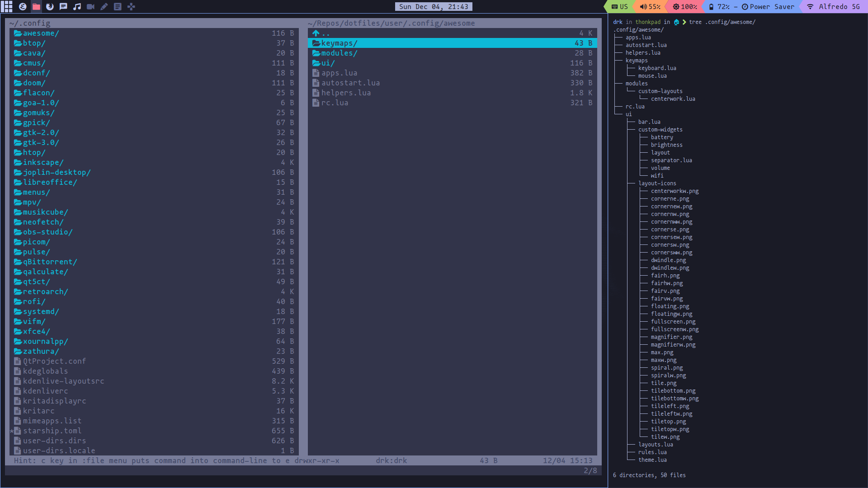Select the obs-studio/ folder row
868x488 pixels.
click(x=154, y=232)
